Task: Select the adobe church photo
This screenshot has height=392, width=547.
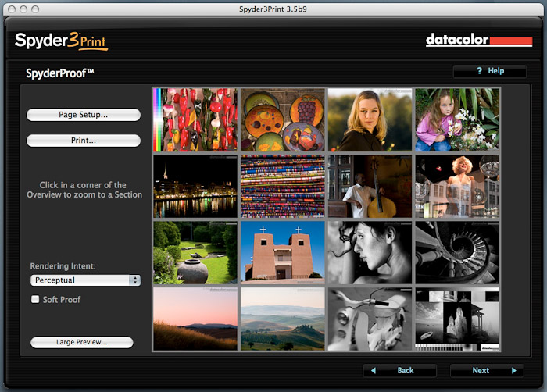Action: pos(283,253)
